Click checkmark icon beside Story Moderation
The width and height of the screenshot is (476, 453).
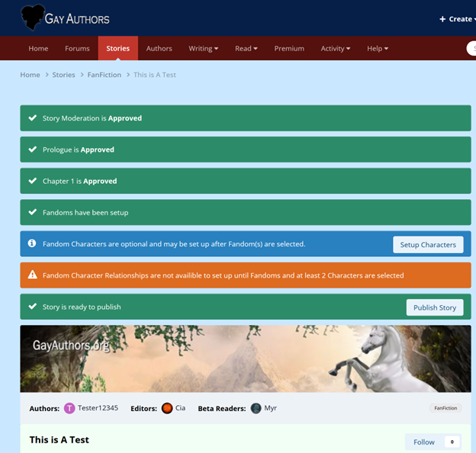[x=32, y=118]
